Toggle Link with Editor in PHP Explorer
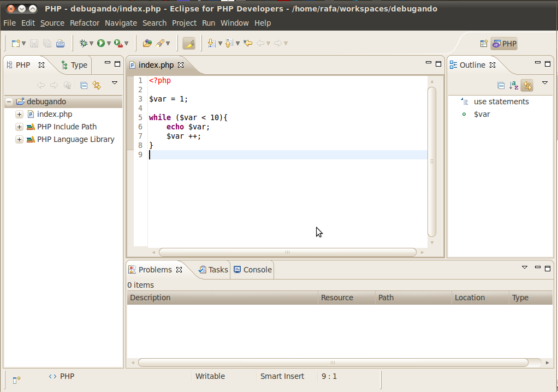 coord(97,85)
